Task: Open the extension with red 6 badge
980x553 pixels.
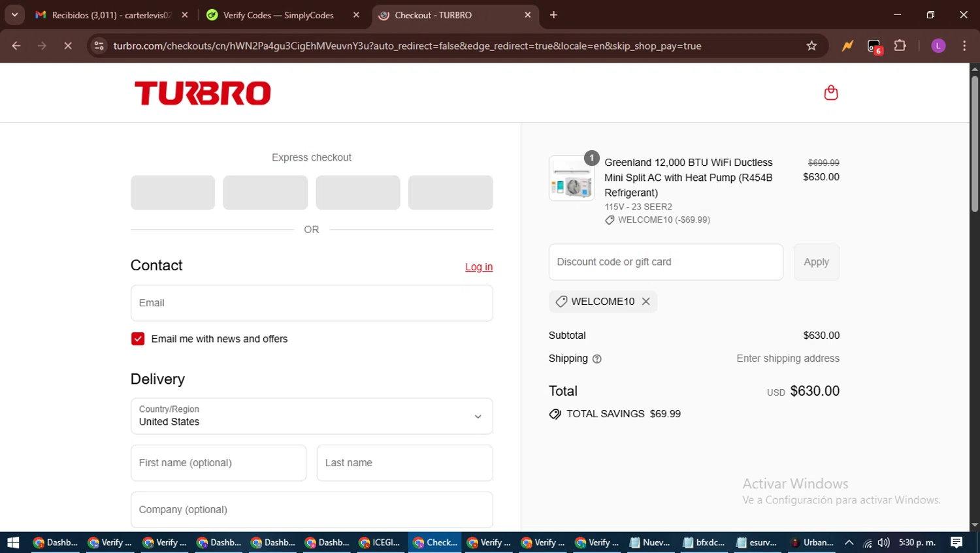Action: [874, 46]
